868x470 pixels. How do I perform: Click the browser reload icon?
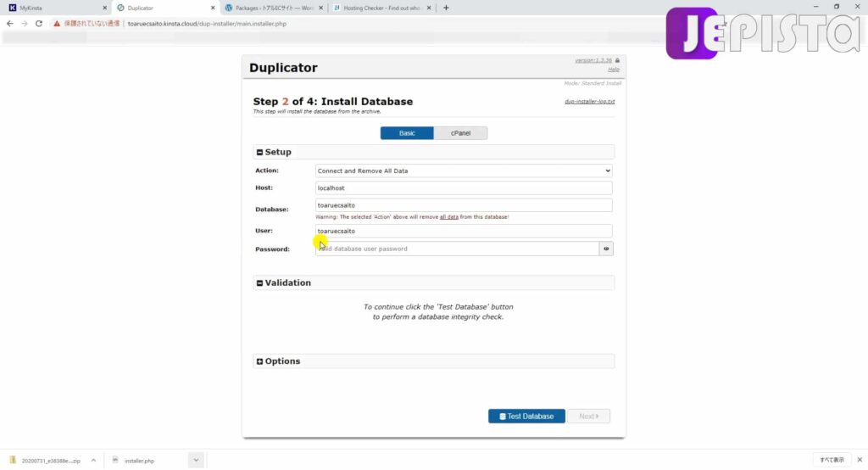coord(39,24)
